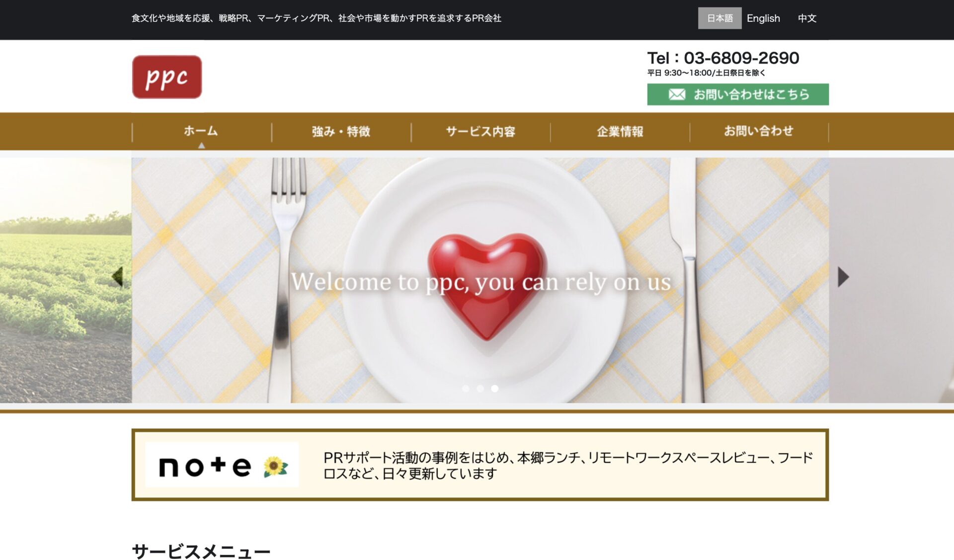Select the third active carousel dot
The image size is (954, 560).
(494, 389)
